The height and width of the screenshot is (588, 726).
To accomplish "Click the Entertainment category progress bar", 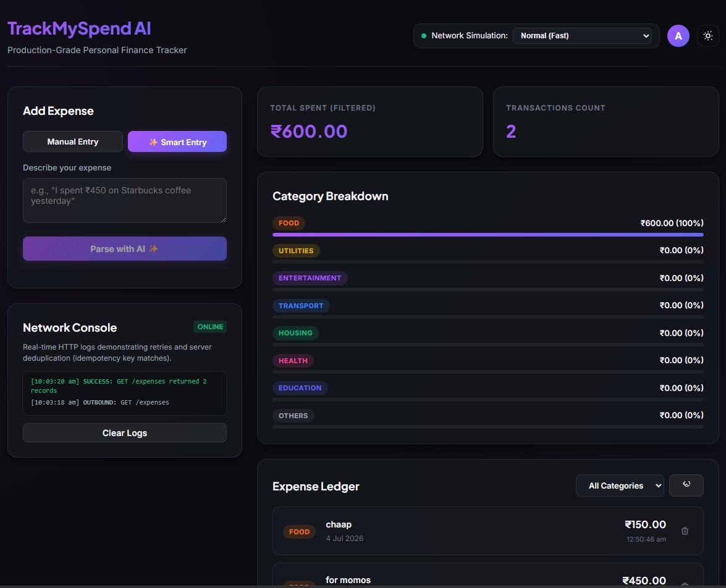I will (488, 290).
